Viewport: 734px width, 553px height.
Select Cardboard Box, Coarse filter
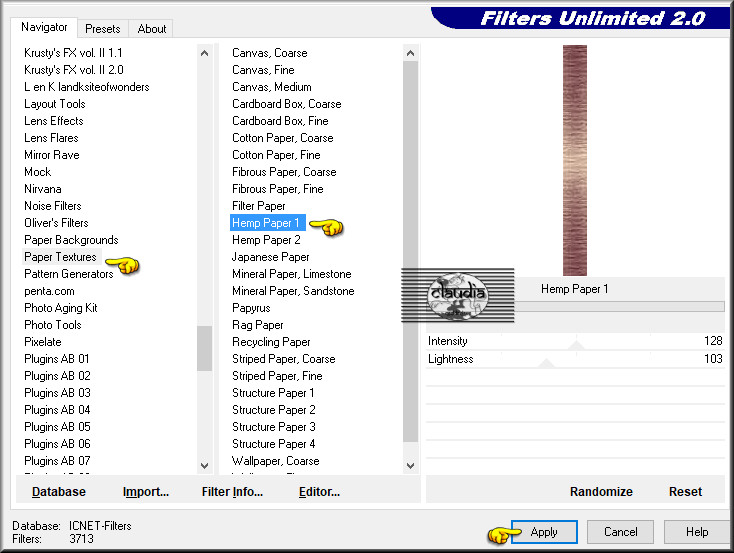pyautogui.click(x=286, y=104)
